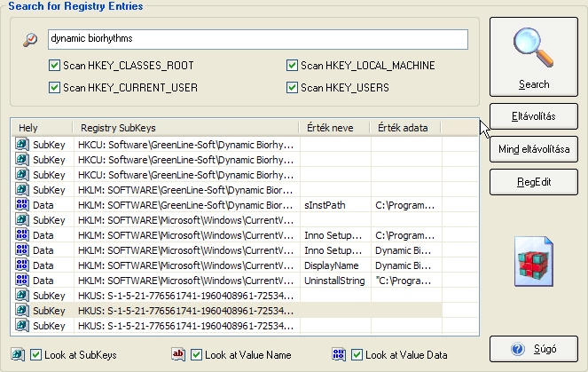The image size is (588, 372).
Task: Click the Data icon of sInstPath row
Action: pyautogui.click(x=21, y=204)
